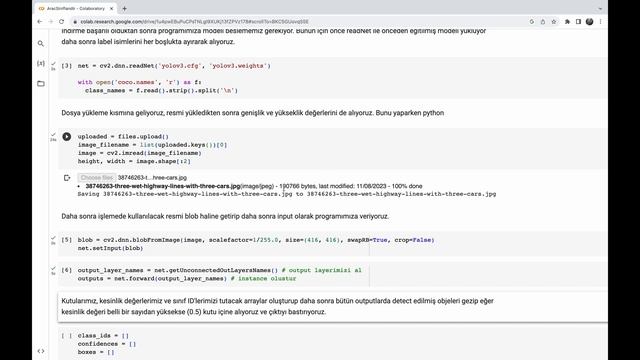Open the code snippets icon in sidebar

click(41, 351)
